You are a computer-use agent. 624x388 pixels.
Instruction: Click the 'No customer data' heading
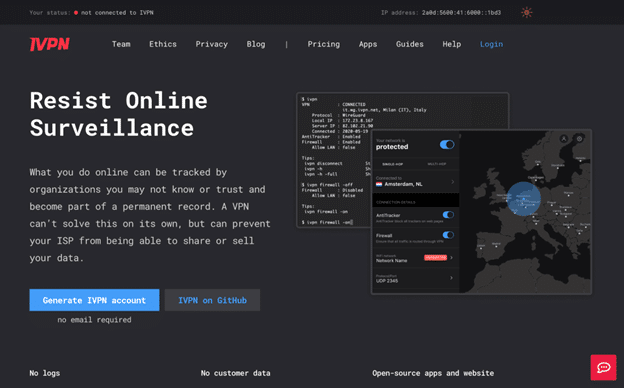(236, 373)
